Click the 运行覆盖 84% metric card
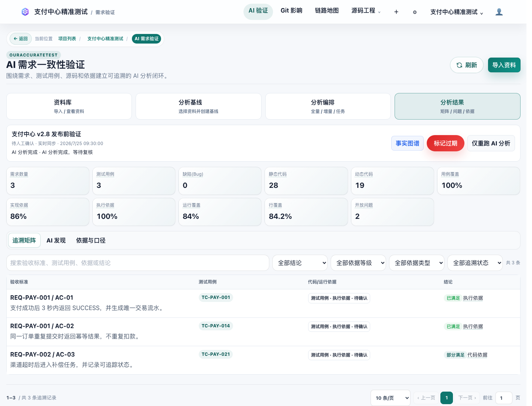Viewport: 532px width, 406px height. [x=220, y=212]
